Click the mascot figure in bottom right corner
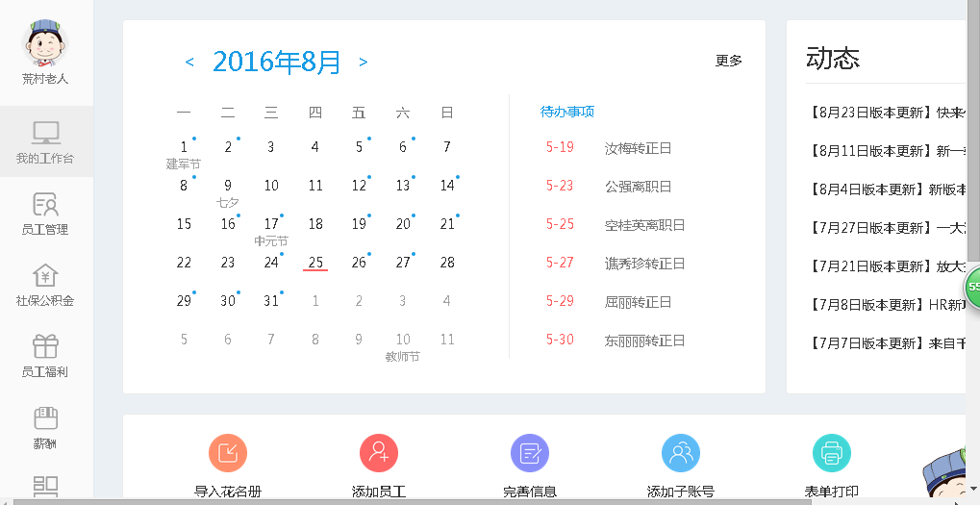This screenshot has height=505, width=980. pyautogui.click(x=943, y=474)
